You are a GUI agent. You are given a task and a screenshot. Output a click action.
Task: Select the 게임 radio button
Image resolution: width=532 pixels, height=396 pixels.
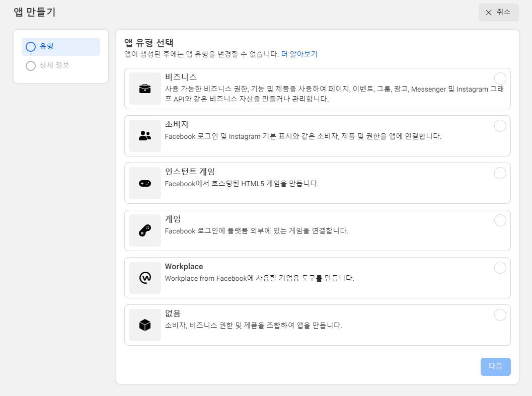point(500,220)
